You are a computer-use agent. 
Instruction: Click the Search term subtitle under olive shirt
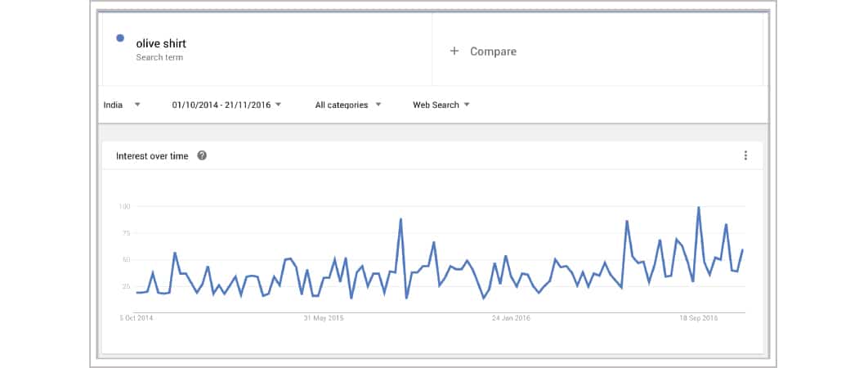click(x=159, y=57)
